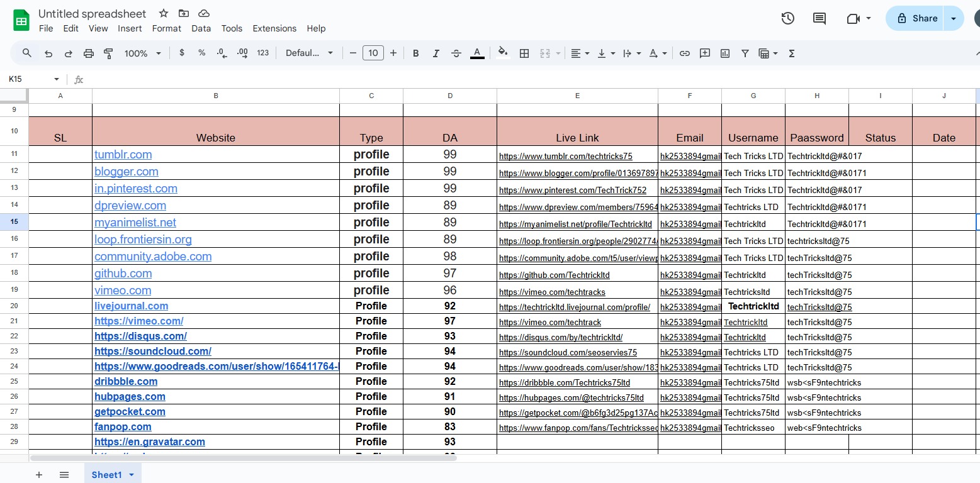Open the Name box dropdown arrow
Image resolution: width=980 pixels, height=483 pixels.
click(57, 79)
